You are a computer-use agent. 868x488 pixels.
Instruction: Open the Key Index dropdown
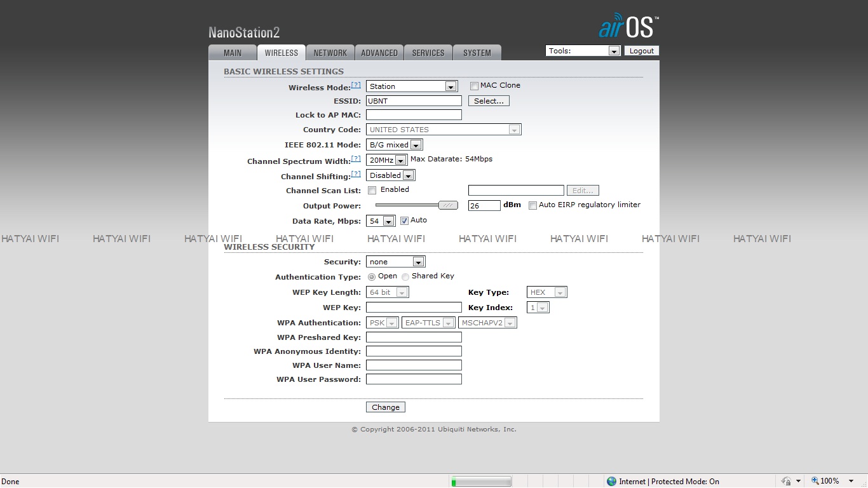(x=538, y=308)
